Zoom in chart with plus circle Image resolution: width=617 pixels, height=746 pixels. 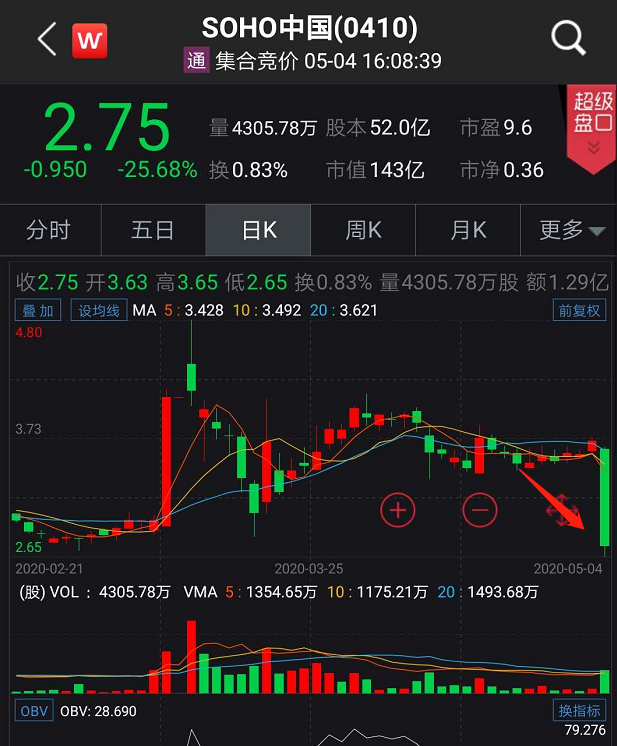[398, 510]
